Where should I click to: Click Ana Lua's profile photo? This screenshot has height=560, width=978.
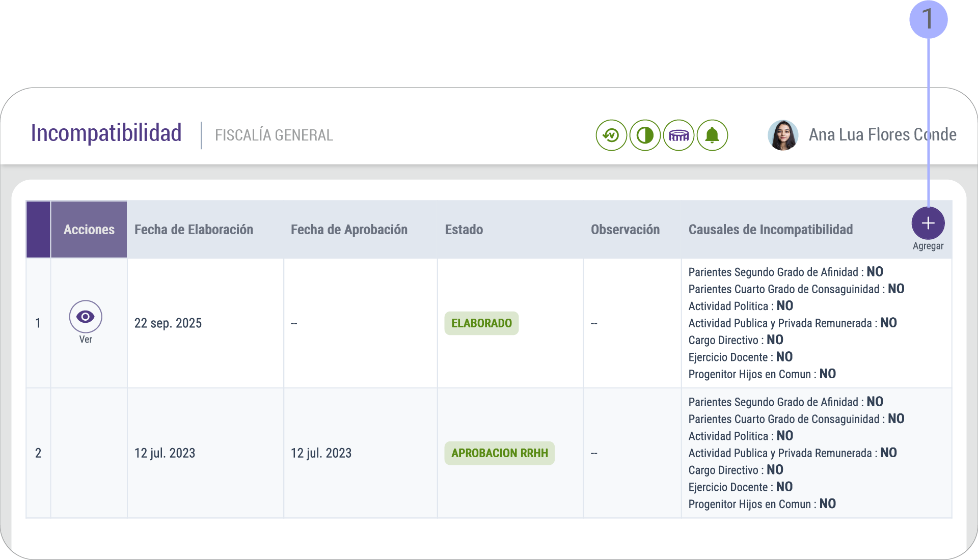pyautogui.click(x=782, y=135)
